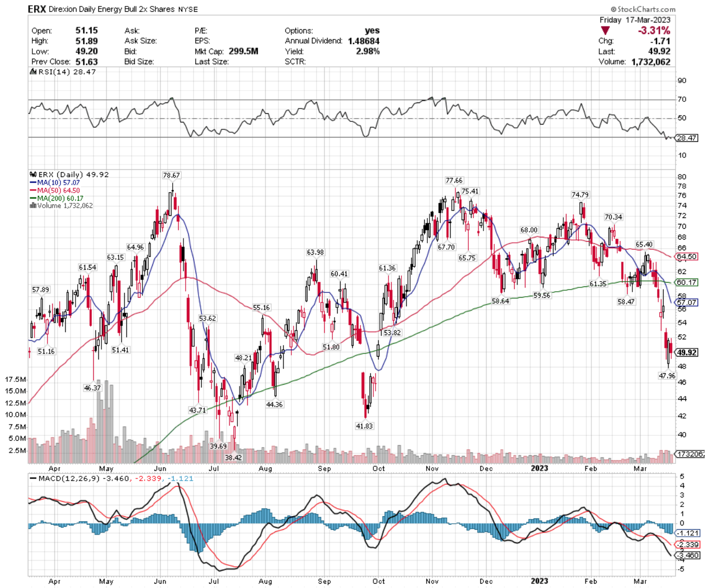Image resolution: width=709 pixels, height=588 pixels.
Task: Click the 75.41 price label
Action: point(470,191)
